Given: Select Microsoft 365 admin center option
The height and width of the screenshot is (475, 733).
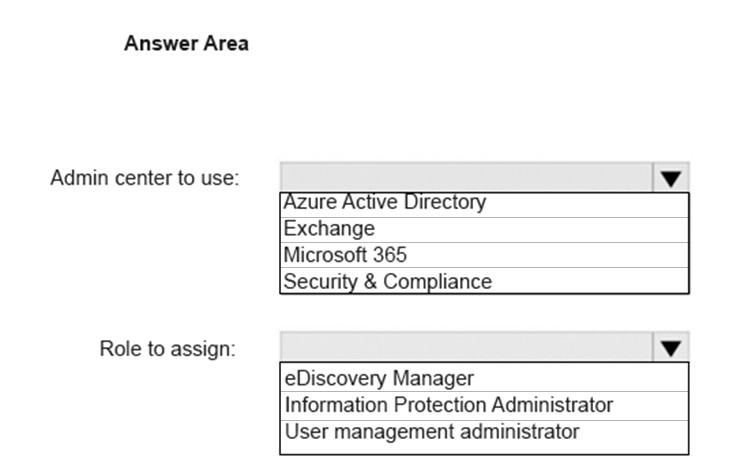Looking at the screenshot, I should click(484, 255).
